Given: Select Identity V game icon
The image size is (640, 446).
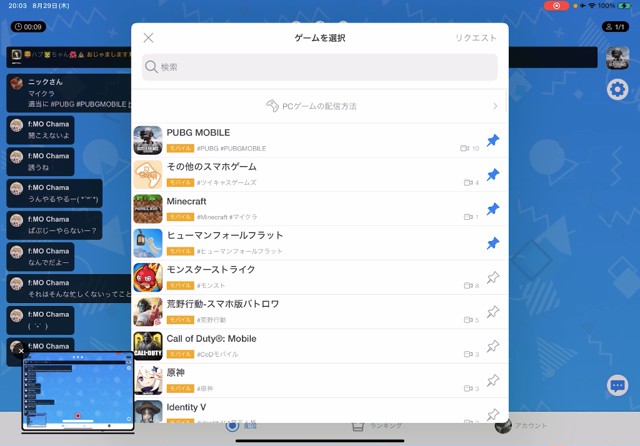Looking at the screenshot, I should 148,411.
